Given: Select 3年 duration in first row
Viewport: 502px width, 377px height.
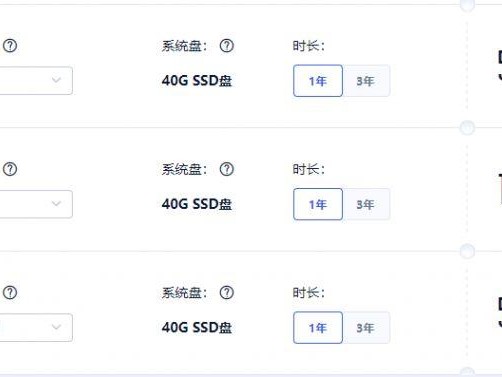Looking at the screenshot, I should (366, 81).
